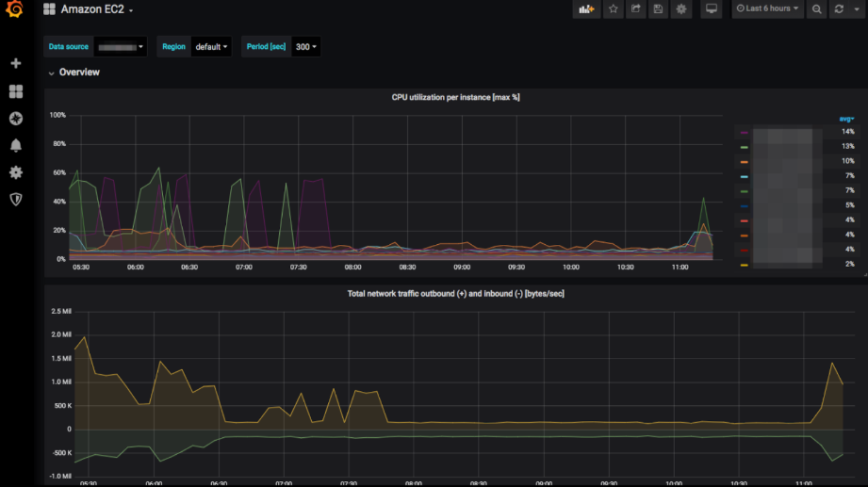Screen dimensions: 868x487
Task: Refresh the dashboard
Action: [839, 8]
